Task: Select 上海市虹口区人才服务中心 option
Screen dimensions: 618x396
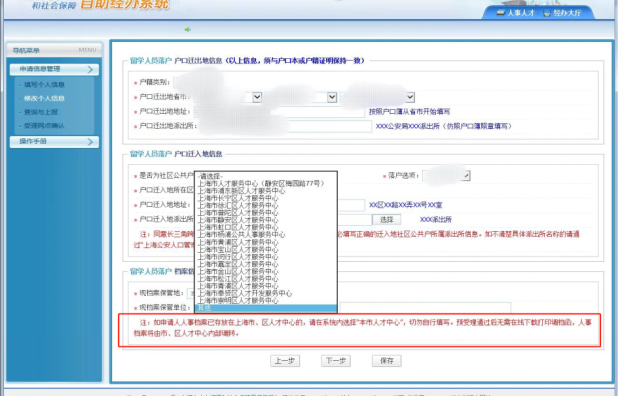Action: click(x=266, y=227)
